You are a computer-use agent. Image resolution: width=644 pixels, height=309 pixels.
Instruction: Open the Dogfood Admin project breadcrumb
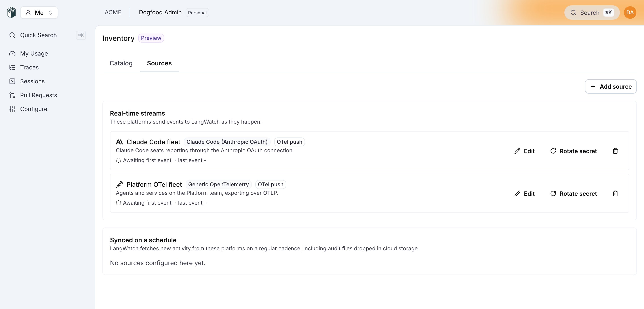160,12
